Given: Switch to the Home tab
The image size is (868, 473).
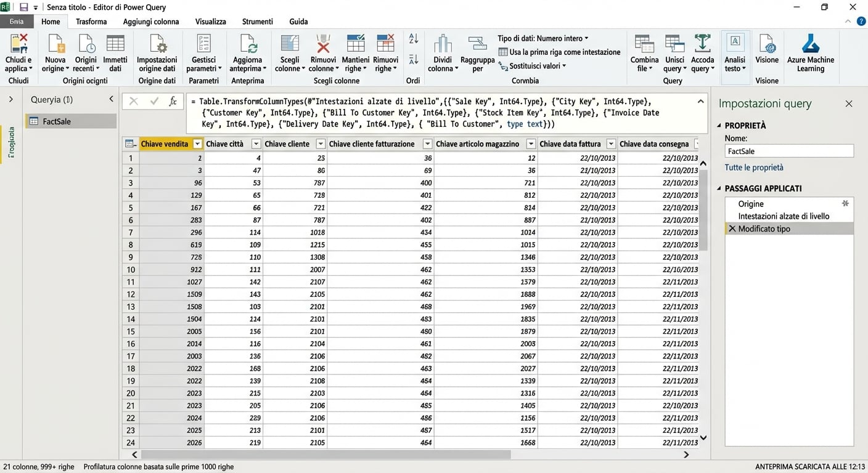Looking at the screenshot, I should coord(51,22).
